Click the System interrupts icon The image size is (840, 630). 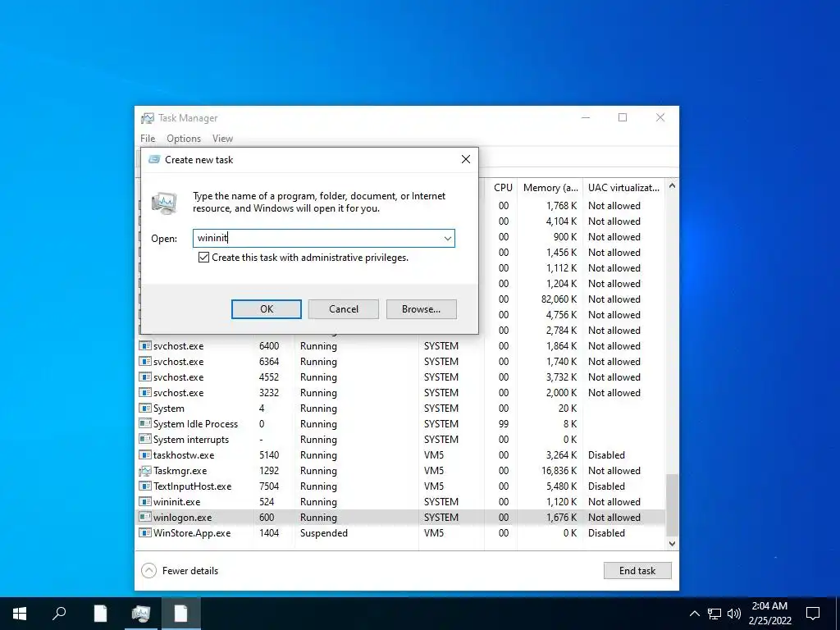(144, 440)
